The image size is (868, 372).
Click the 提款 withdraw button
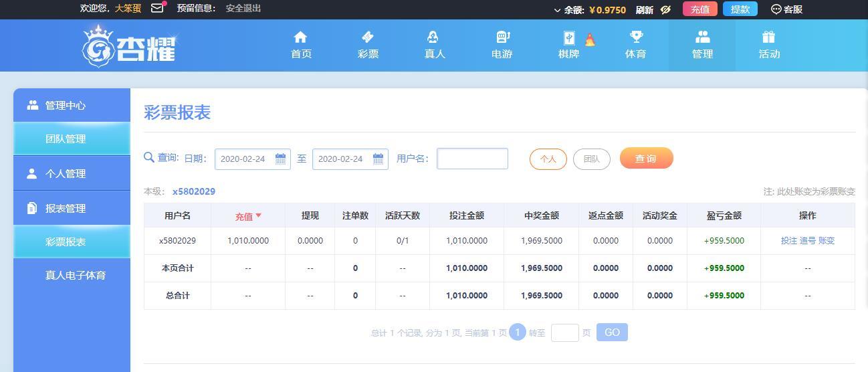[x=740, y=9]
